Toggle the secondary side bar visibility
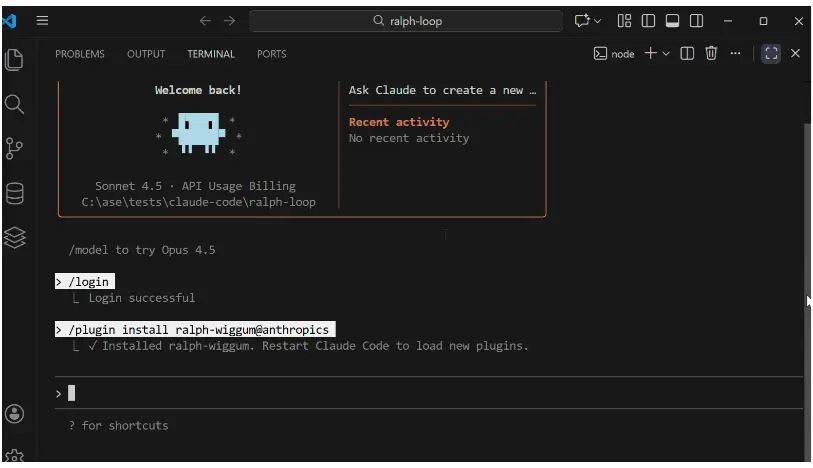 [696, 21]
